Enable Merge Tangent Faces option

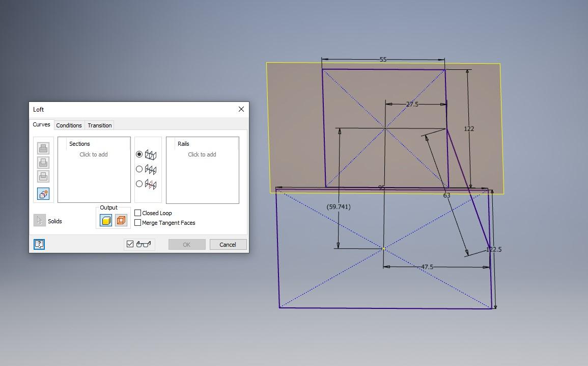click(x=137, y=223)
